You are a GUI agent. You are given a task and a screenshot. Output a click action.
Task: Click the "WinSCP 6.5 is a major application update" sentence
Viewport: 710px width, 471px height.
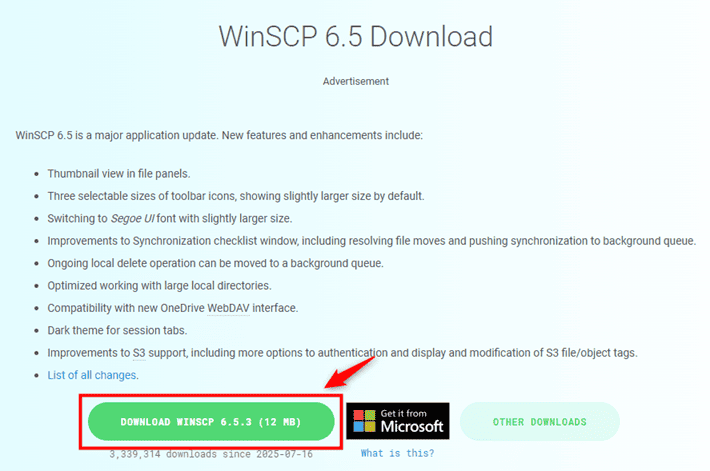[x=219, y=135]
